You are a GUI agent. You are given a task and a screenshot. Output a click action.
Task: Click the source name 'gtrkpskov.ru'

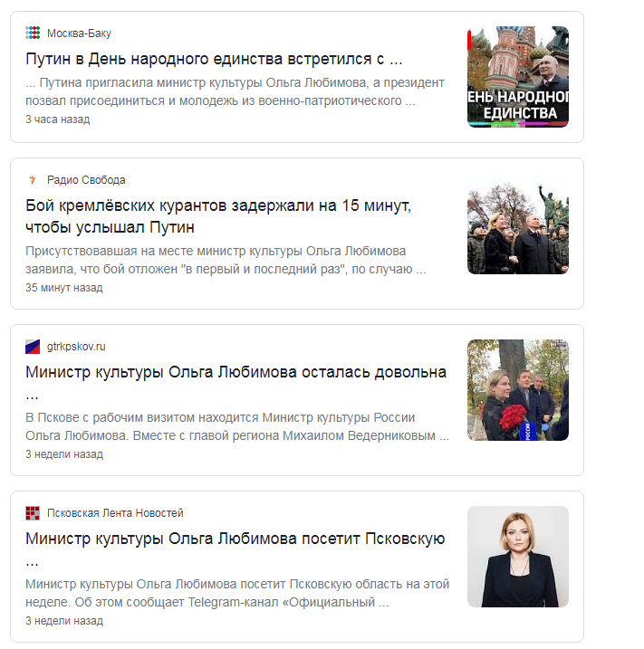point(76,347)
